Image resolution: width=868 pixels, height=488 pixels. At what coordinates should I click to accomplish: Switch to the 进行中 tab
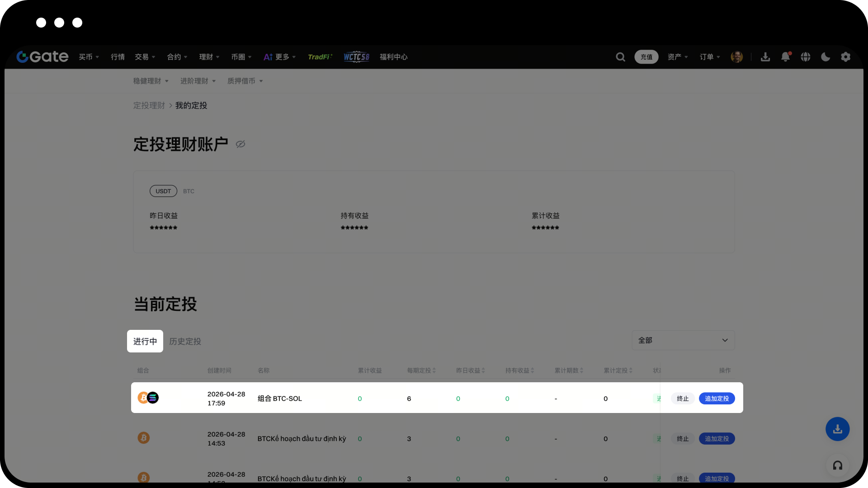pos(145,341)
